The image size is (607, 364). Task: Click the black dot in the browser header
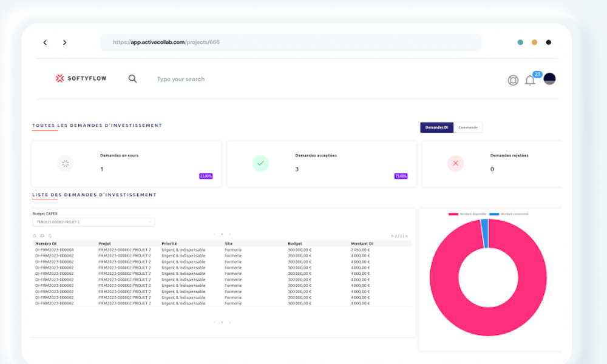coord(549,42)
